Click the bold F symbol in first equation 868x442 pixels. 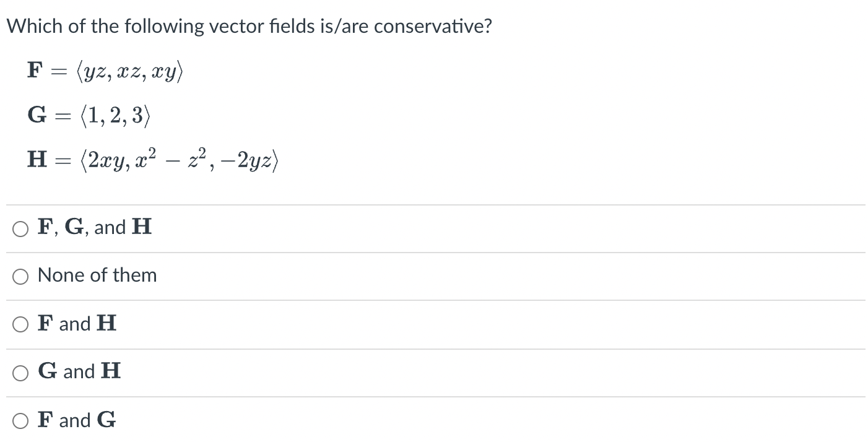click(x=35, y=70)
